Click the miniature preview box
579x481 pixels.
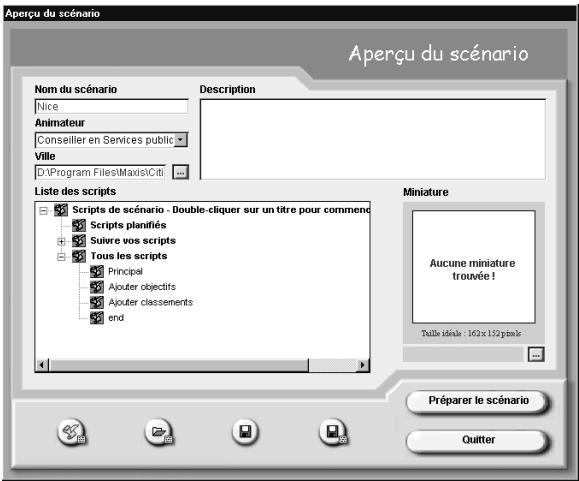(473, 267)
